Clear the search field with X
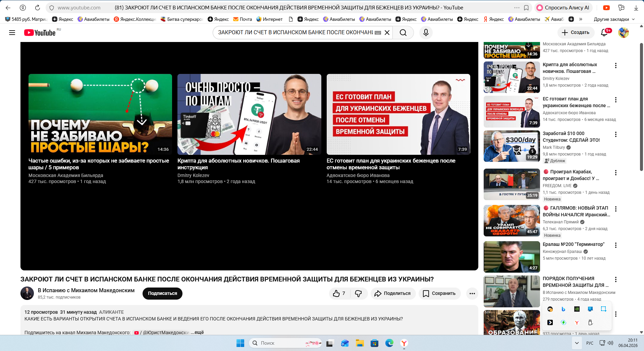The image size is (644, 351). [x=387, y=33]
